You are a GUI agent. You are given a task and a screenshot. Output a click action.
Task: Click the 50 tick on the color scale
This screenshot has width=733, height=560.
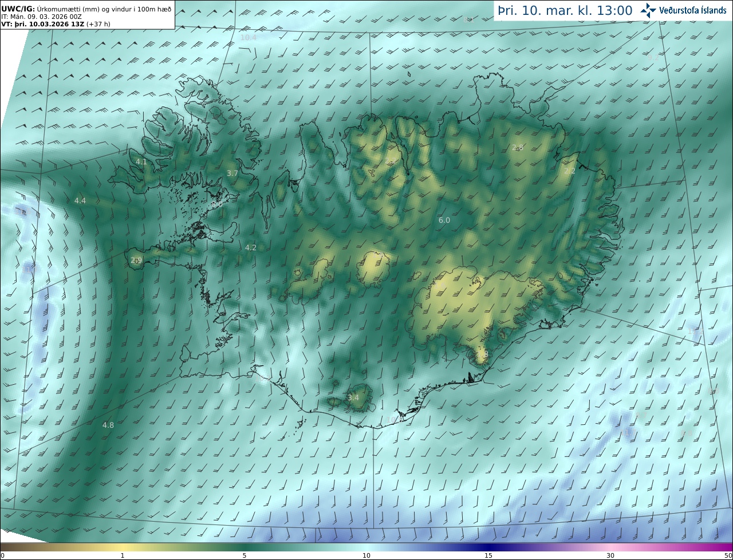click(x=728, y=555)
